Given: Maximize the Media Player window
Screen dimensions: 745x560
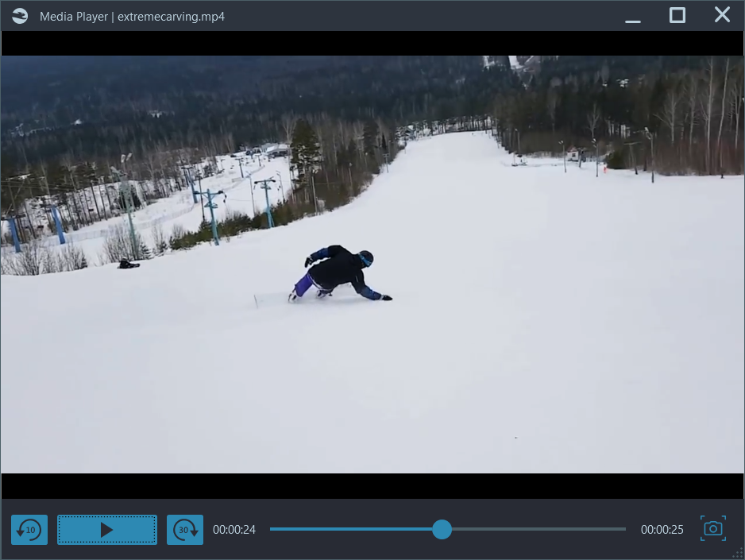Looking at the screenshot, I should pos(677,16).
